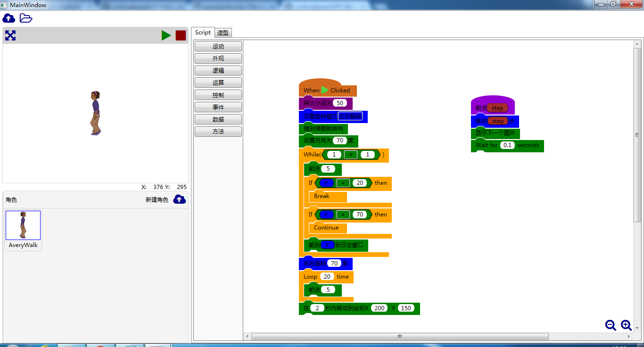Image resolution: width=644 pixels, height=347 pixels.
Task: Edit the 70 value in Y > 70 condition
Action: [360, 215]
